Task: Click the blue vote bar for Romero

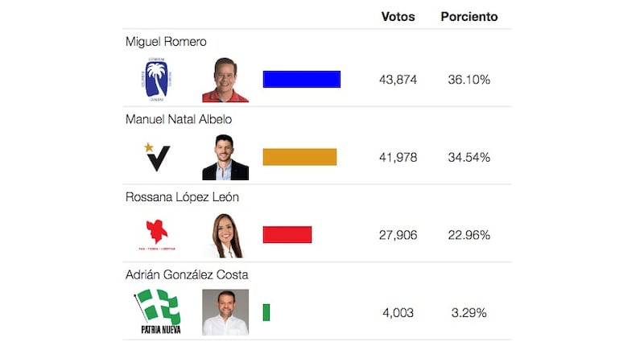Action: [x=302, y=79]
